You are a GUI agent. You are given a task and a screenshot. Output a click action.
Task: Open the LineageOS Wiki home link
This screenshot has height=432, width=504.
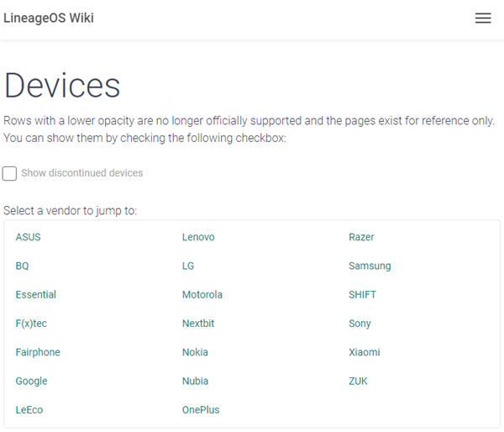point(49,18)
